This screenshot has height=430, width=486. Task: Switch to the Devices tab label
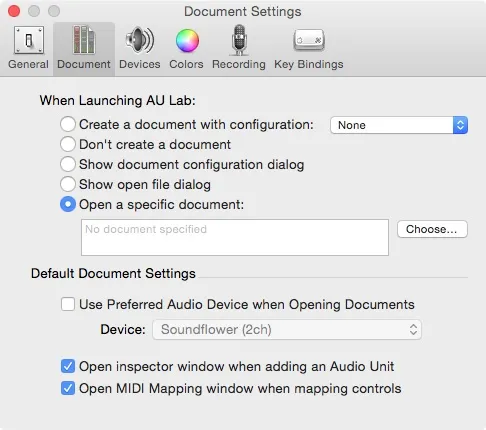(x=140, y=64)
